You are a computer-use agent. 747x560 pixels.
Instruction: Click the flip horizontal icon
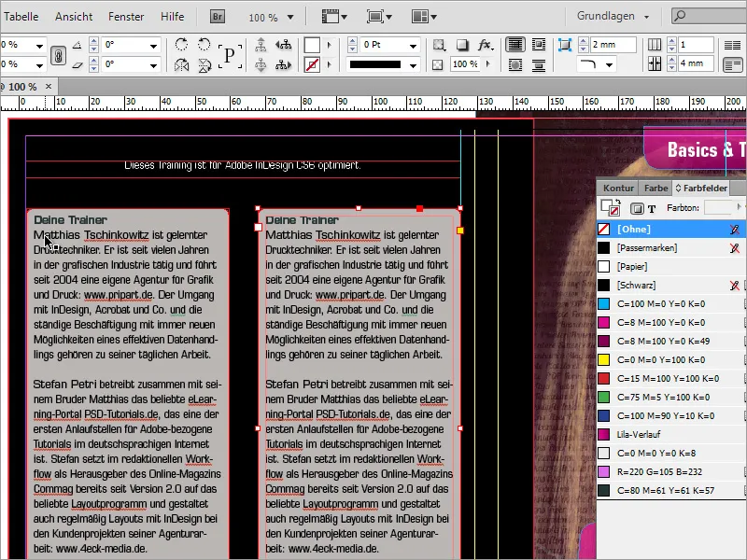pos(181,64)
